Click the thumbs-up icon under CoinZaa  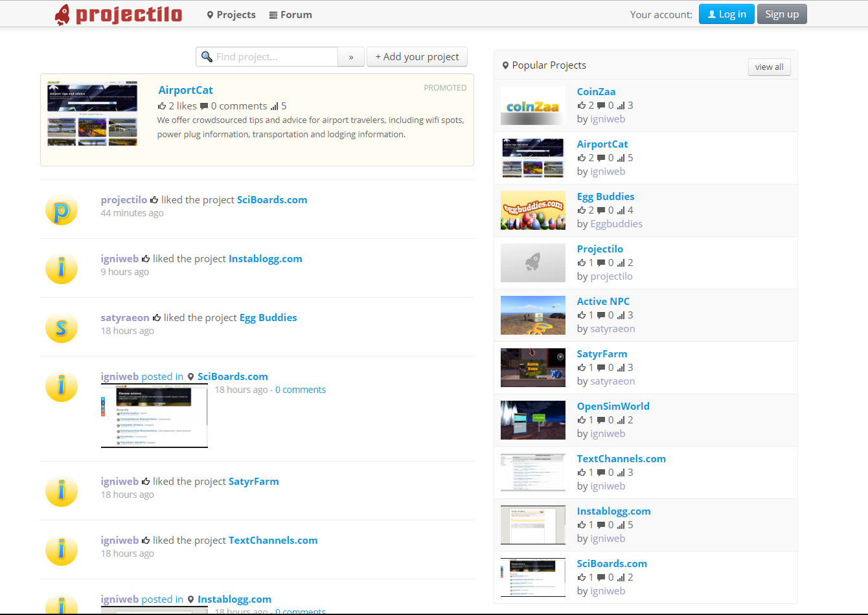[582, 106]
